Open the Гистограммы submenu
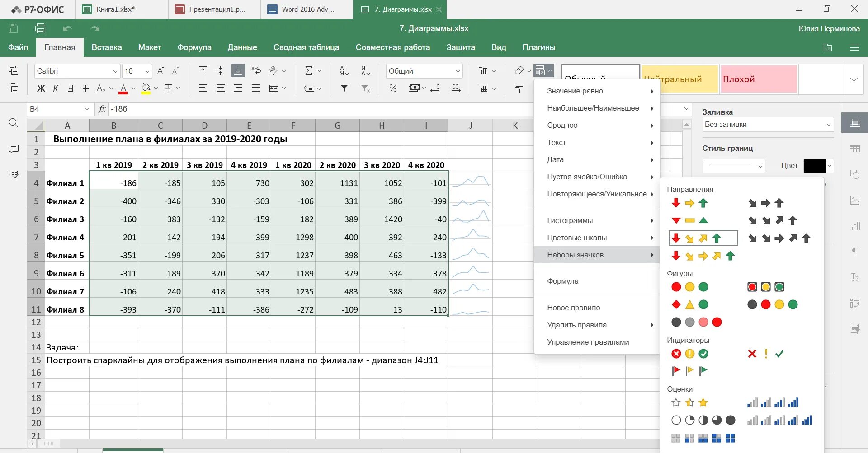 click(597, 220)
